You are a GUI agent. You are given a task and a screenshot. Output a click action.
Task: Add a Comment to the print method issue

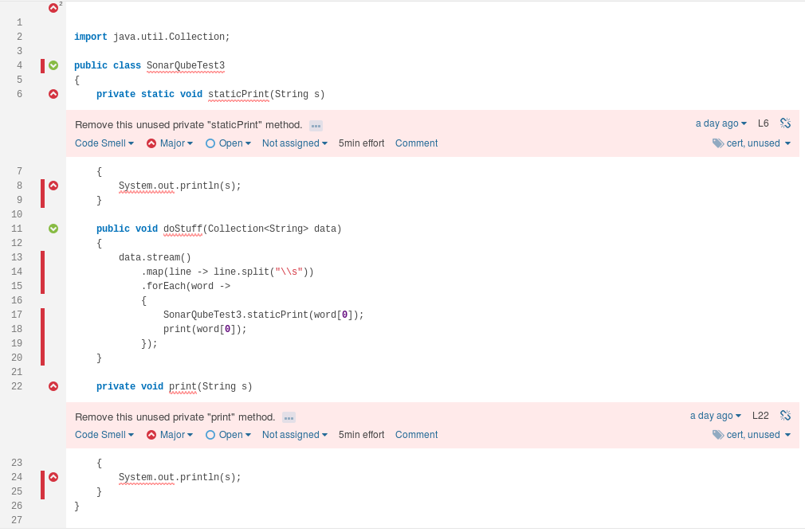tap(416, 435)
